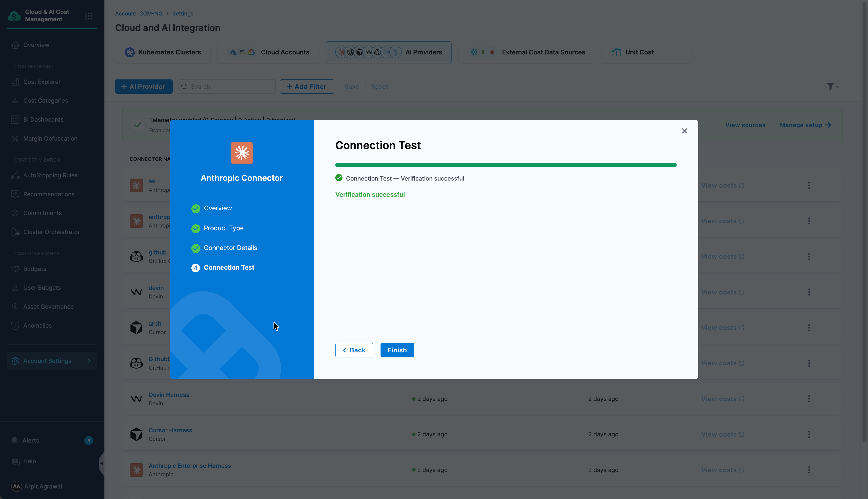Click the Recommendations sidebar icon
Screen dimensions: 868x499
click(x=15, y=194)
